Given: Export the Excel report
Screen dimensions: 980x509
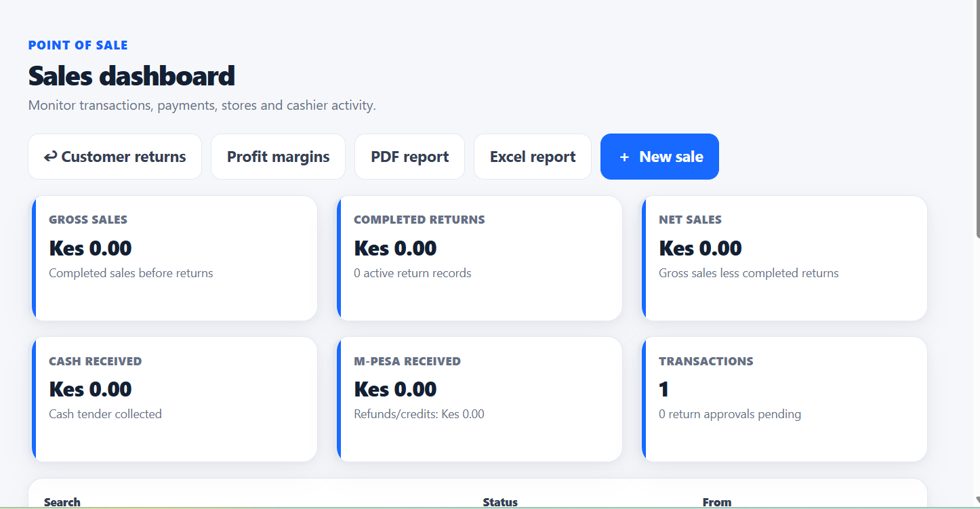Looking at the screenshot, I should [533, 157].
